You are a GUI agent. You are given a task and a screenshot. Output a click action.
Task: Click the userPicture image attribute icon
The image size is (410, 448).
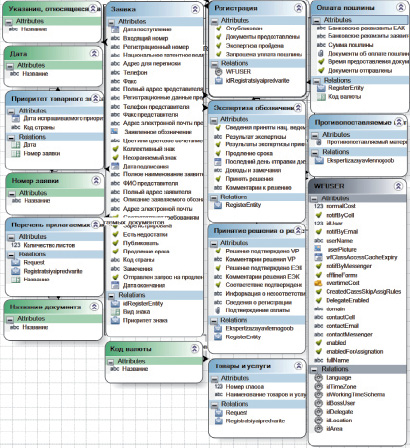tap(318, 249)
